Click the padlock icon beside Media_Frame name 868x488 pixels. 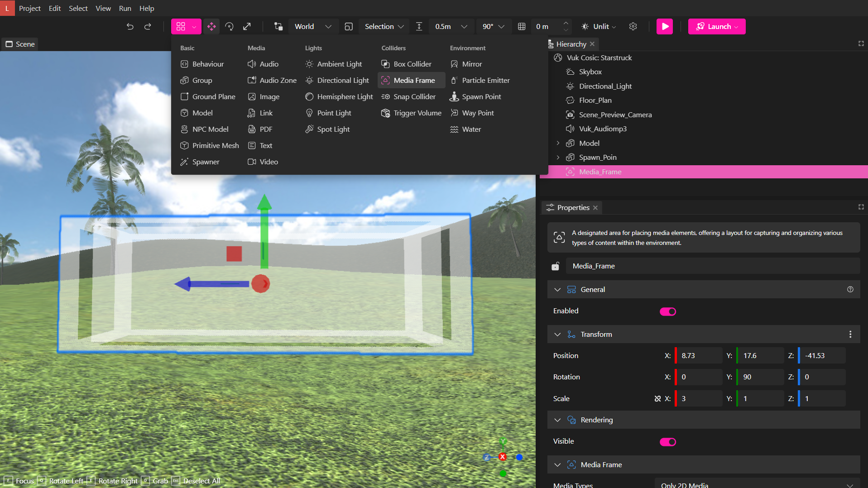(x=555, y=266)
